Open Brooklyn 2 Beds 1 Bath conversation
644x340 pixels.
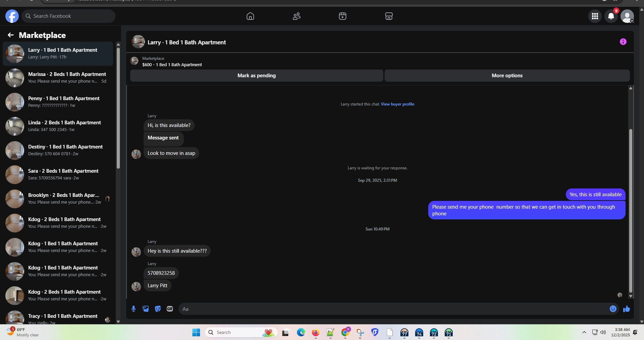pos(58,199)
